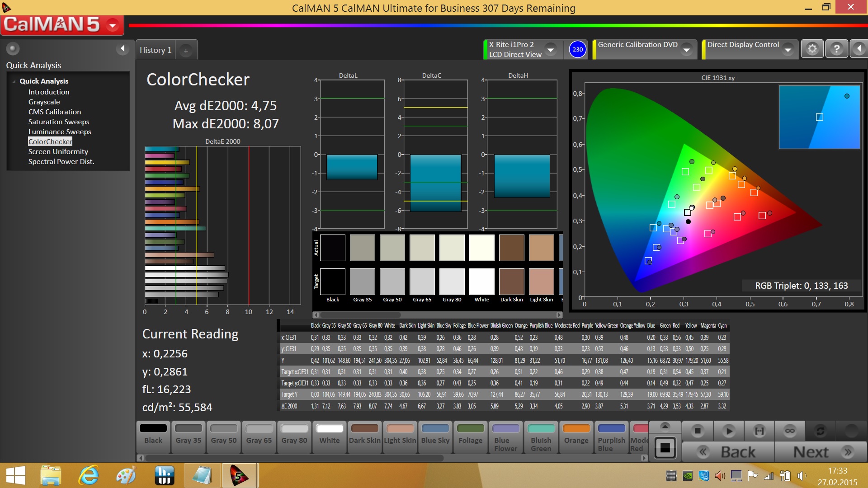This screenshot has width=868, height=488.
Task: Click the large black square pattern button
Action: click(665, 448)
